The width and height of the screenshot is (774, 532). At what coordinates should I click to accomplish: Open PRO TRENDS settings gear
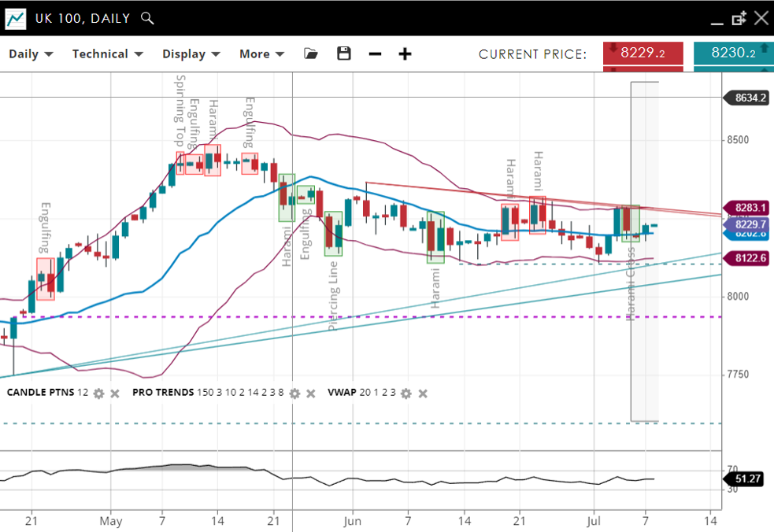point(294,393)
